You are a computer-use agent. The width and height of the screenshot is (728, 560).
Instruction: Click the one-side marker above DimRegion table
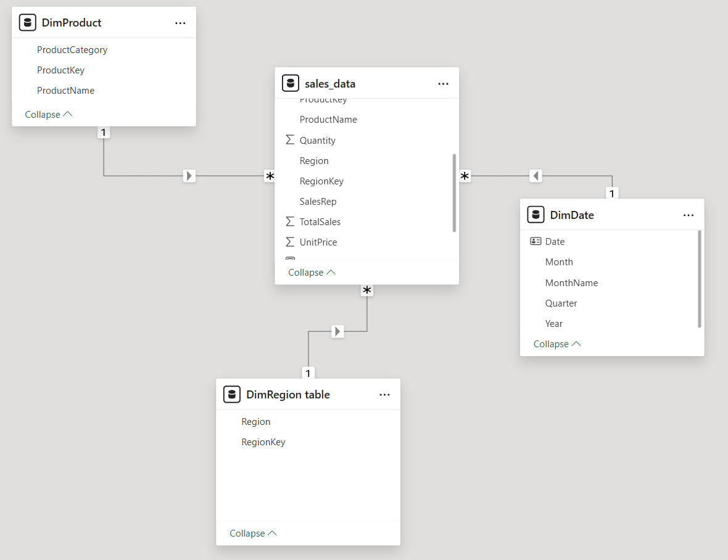coord(308,373)
